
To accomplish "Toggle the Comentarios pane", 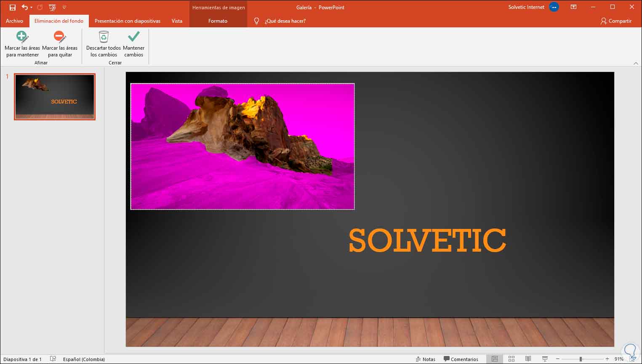I will pyautogui.click(x=461, y=359).
